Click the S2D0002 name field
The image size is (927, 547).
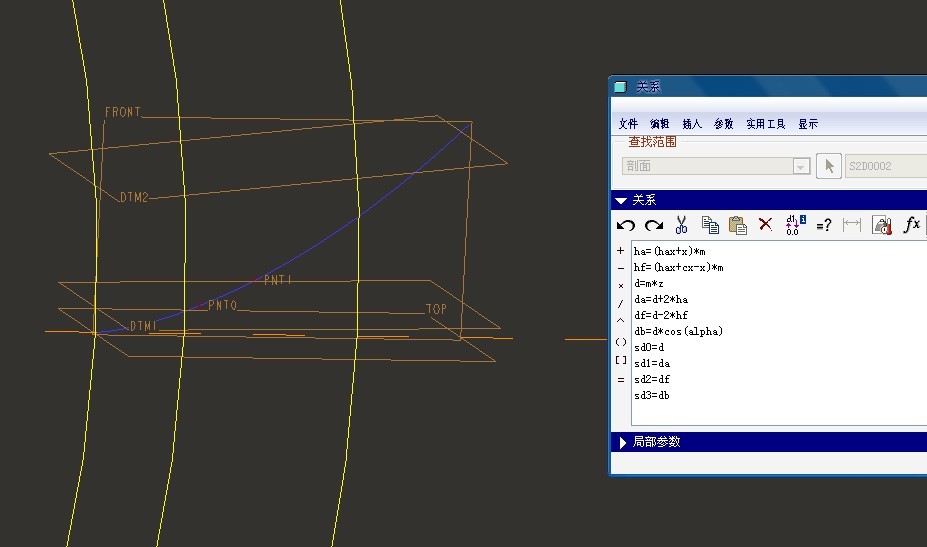886,166
